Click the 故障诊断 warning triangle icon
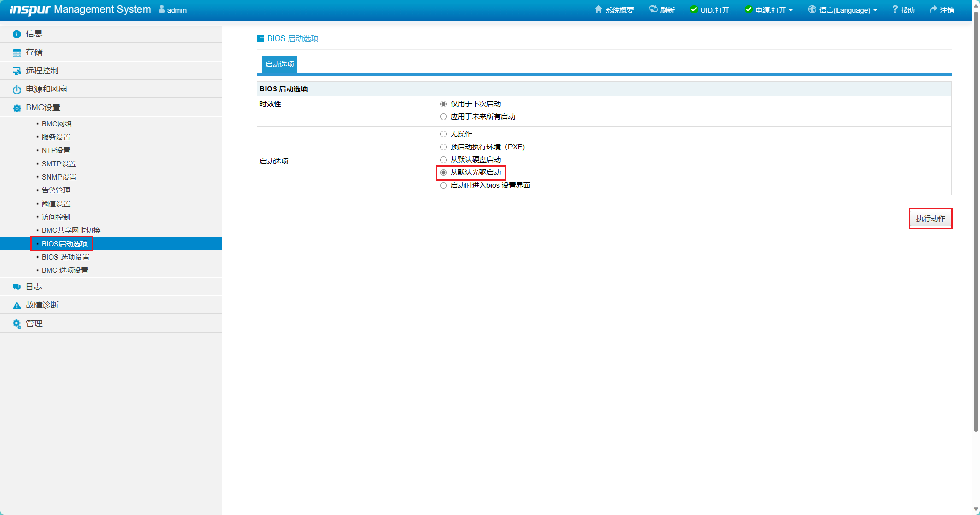The image size is (980, 515). click(x=17, y=305)
